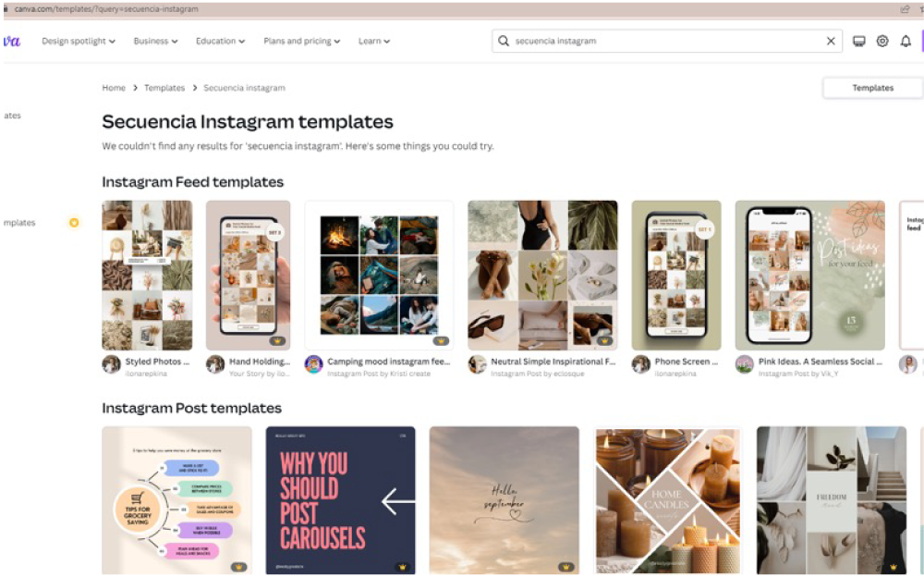
Task: Open the Education dropdown menu
Action: tap(221, 42)
